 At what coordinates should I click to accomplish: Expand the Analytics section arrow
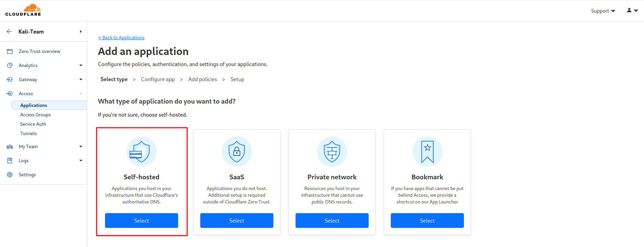[x=81, y=65]
